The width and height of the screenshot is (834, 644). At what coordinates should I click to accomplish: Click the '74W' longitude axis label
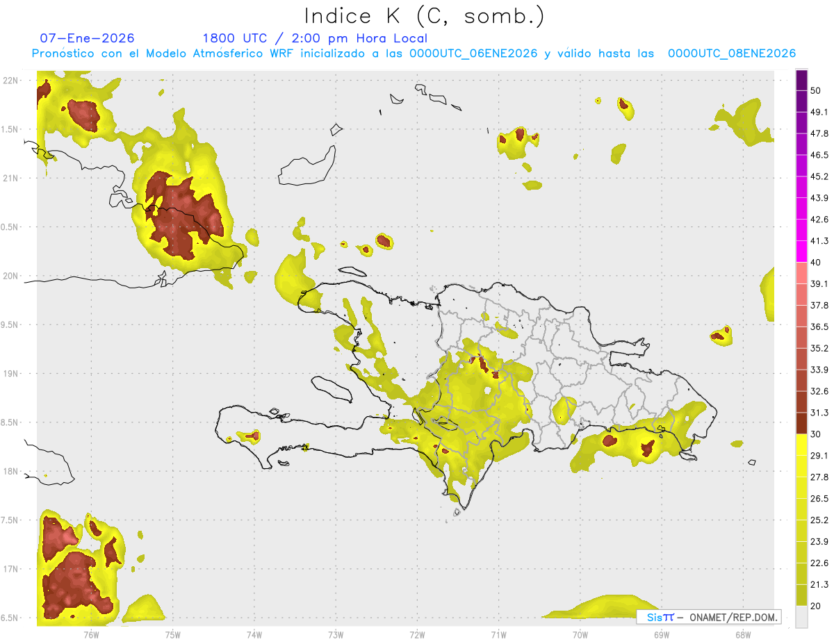tap(254, 635)
